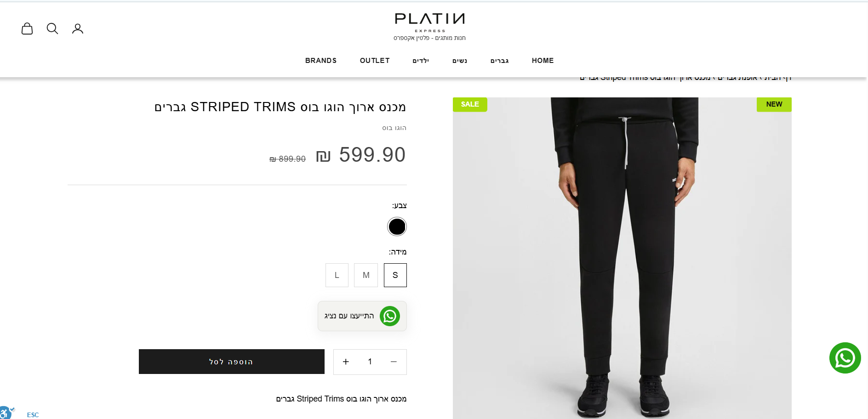Click the quantity input field
868x419 pixels.
[x=370, y=362]
